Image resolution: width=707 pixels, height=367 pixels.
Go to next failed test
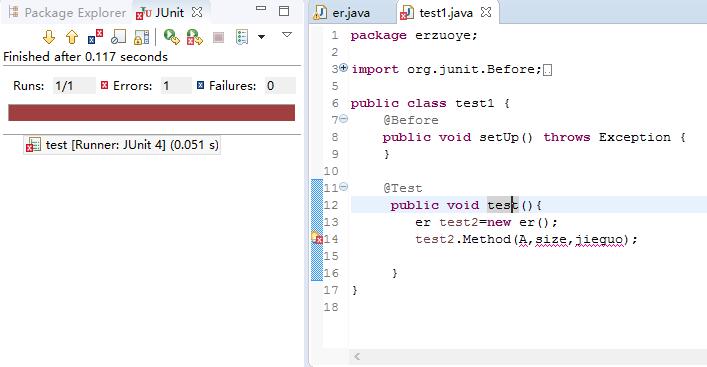click(x=49, y=37)
